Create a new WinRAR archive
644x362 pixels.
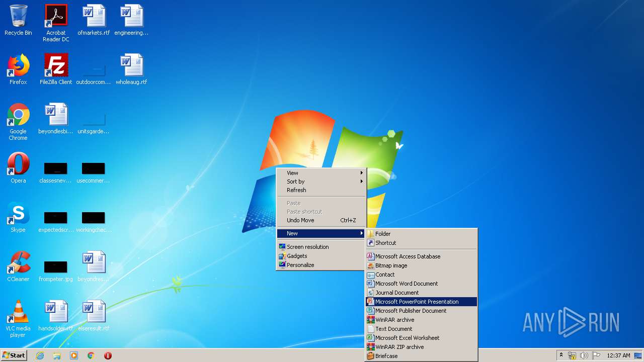pyautogui.click(x=421, y=320)
